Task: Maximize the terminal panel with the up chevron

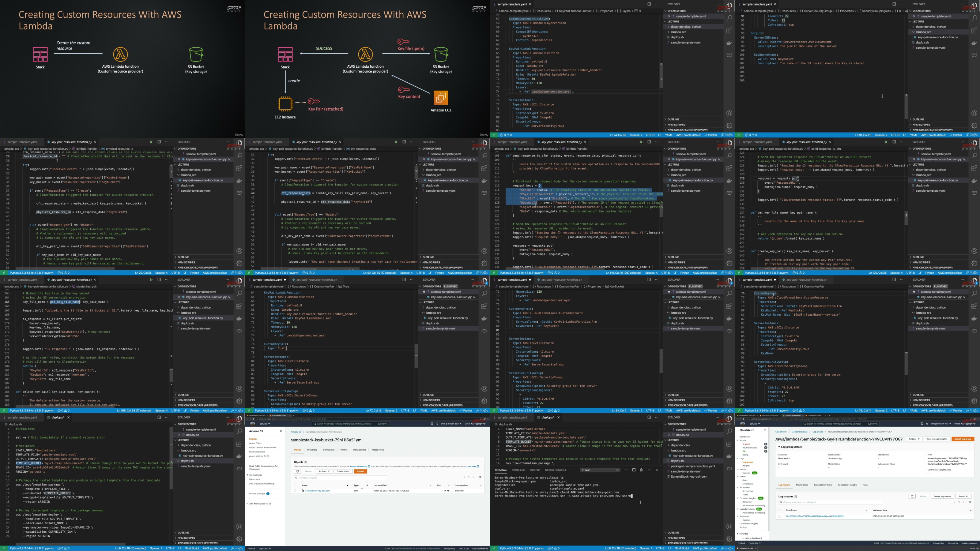Action: 649,470
